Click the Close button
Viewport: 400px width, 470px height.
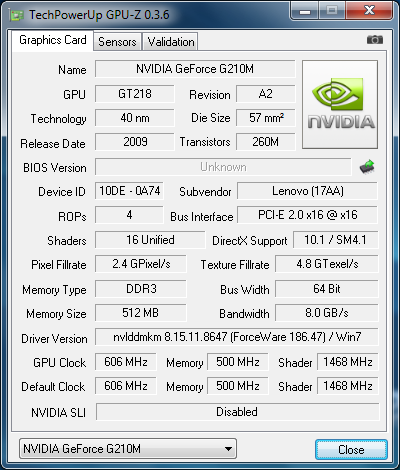tap(351, 449)
